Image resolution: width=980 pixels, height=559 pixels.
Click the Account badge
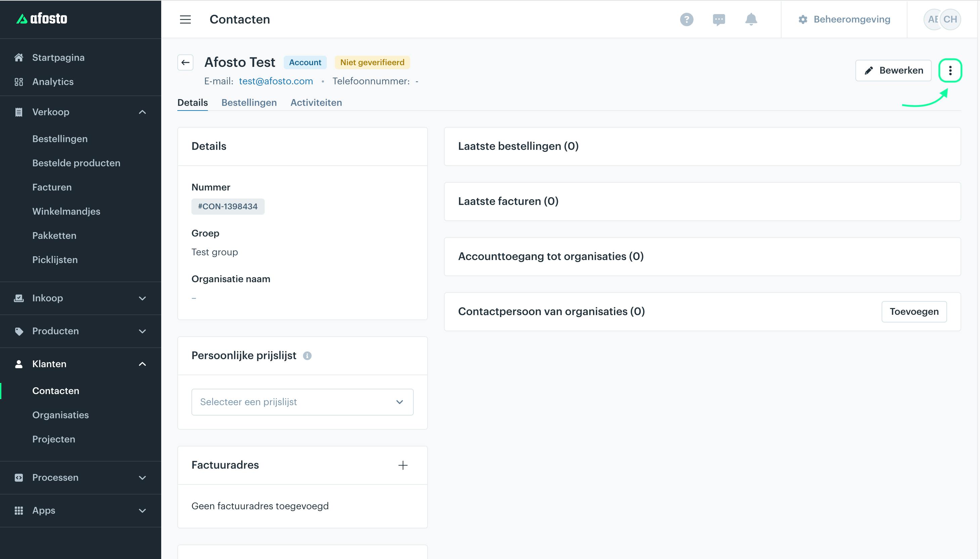pos(305,62)
